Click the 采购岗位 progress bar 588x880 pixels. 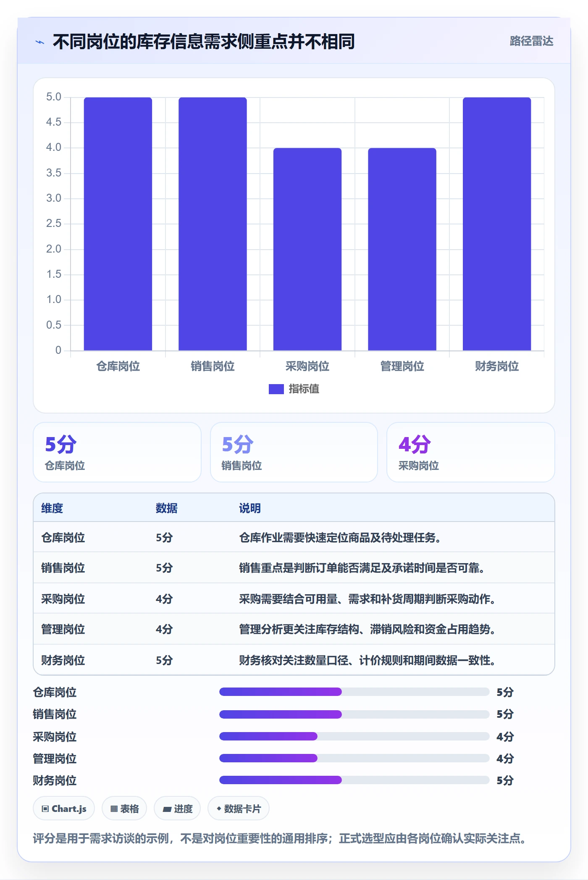pos(354,736)
